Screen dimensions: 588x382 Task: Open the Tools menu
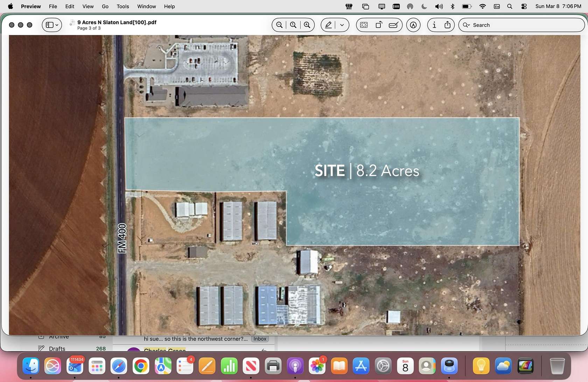(122, 6)
